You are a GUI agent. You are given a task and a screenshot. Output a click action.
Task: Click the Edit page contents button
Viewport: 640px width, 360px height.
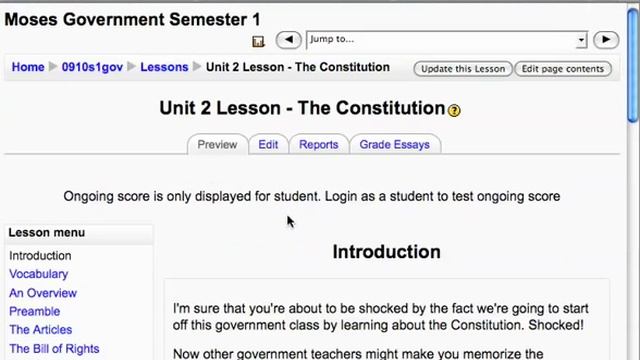tap(563, 69)
